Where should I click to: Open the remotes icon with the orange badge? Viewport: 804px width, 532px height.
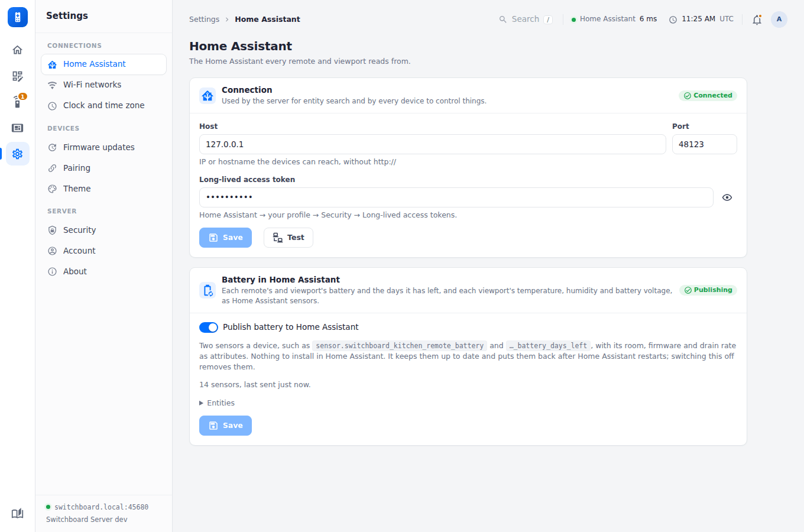pyautogui.click(x=18, y=102)
